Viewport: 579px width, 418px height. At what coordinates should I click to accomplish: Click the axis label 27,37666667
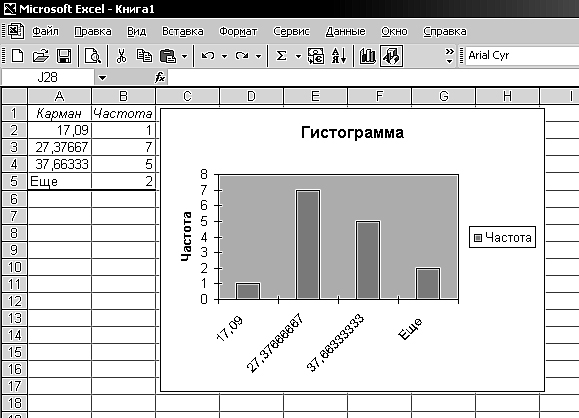276,343
